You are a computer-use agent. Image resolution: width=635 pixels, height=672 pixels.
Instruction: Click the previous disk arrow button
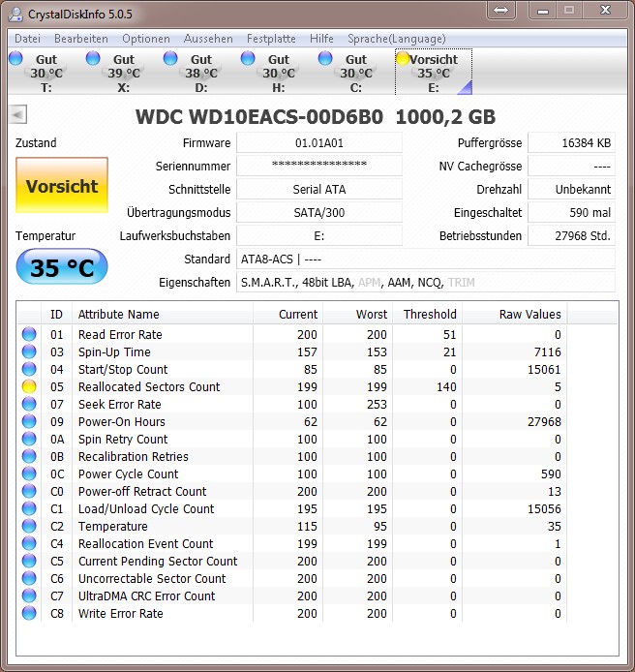18,115
